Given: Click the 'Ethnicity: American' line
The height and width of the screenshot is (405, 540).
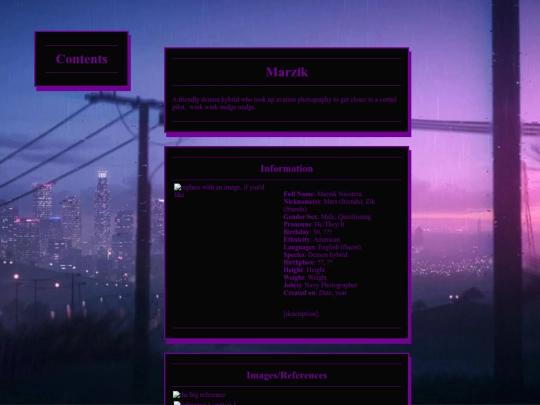Looking at the screenshot, I should (x=312, y=240).
